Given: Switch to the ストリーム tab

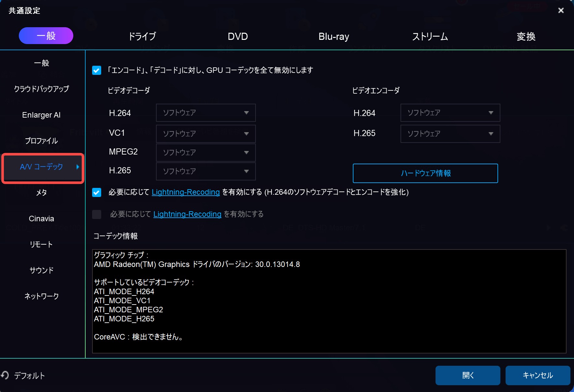Looking at the screenshot, I should (x=430, y=37).
